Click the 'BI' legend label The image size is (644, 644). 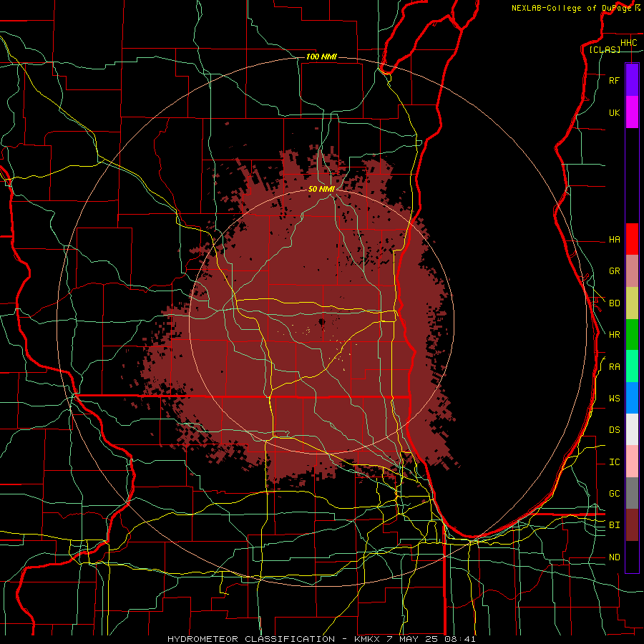point(615,525)
